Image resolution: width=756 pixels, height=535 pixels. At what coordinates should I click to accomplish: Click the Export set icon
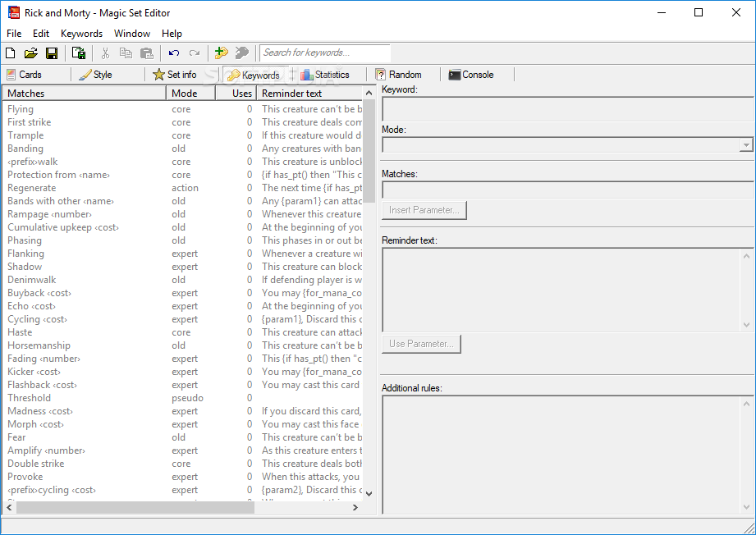click(x=79, y=53)
